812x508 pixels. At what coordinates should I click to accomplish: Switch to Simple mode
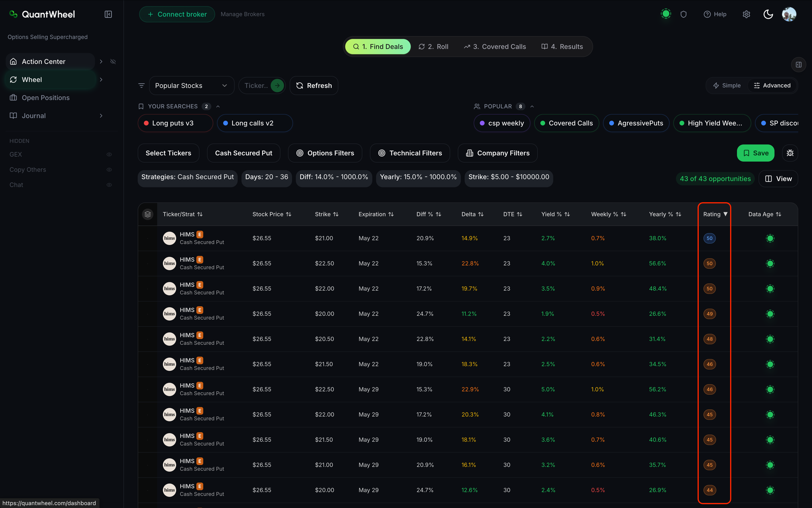tap(727, 86)
